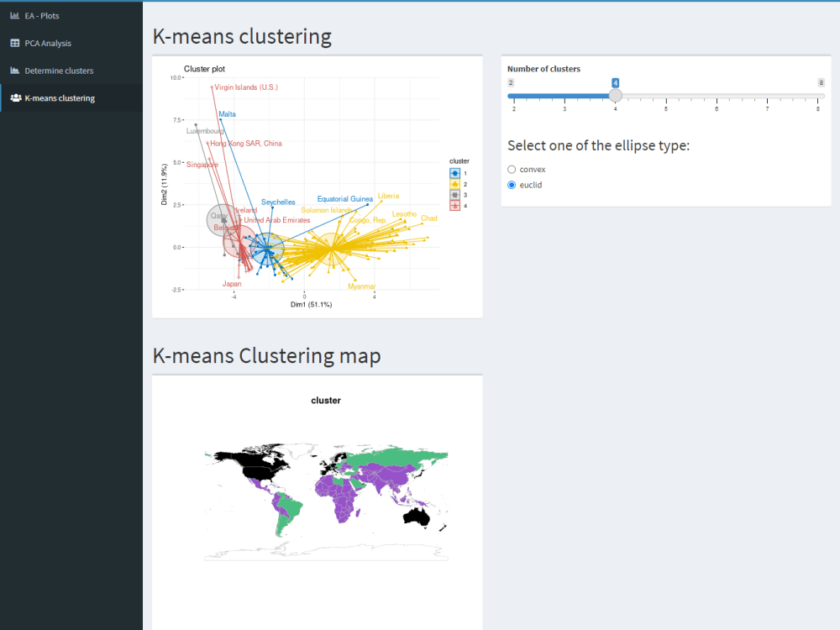Image resolution: width=840 pixels, height=630 pixels.
Task: Click cluster 3 gray legend swatch
Action: (454, 195)
